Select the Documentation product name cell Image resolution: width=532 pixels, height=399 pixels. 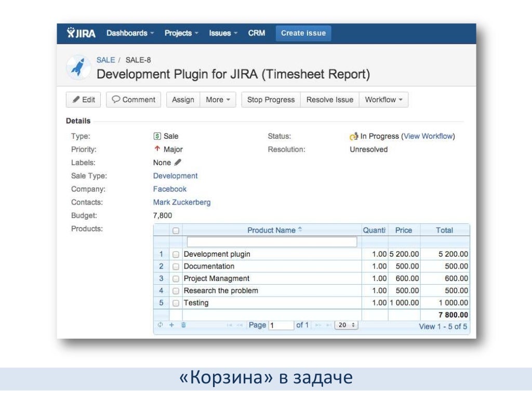pos(272,267)
